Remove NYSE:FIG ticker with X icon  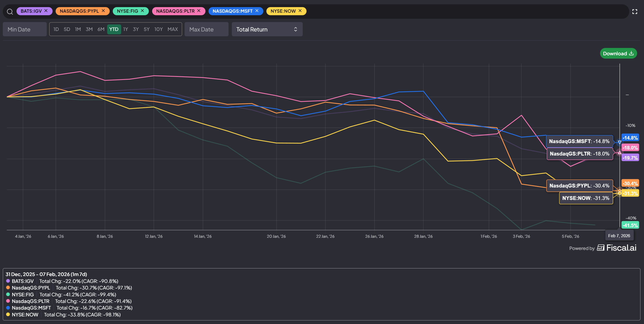[142, 11]
